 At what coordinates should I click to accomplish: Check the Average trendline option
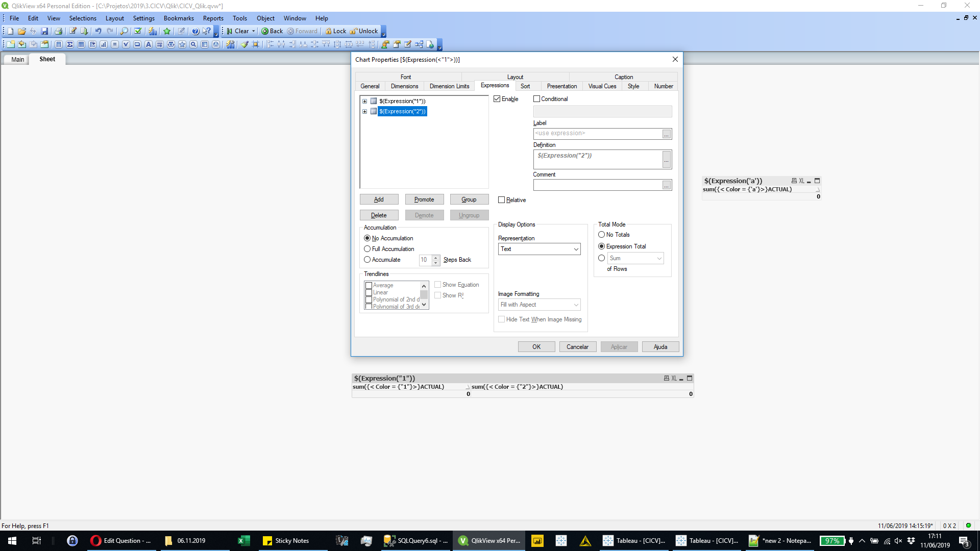pyautogui.click(x=369, y=286)
